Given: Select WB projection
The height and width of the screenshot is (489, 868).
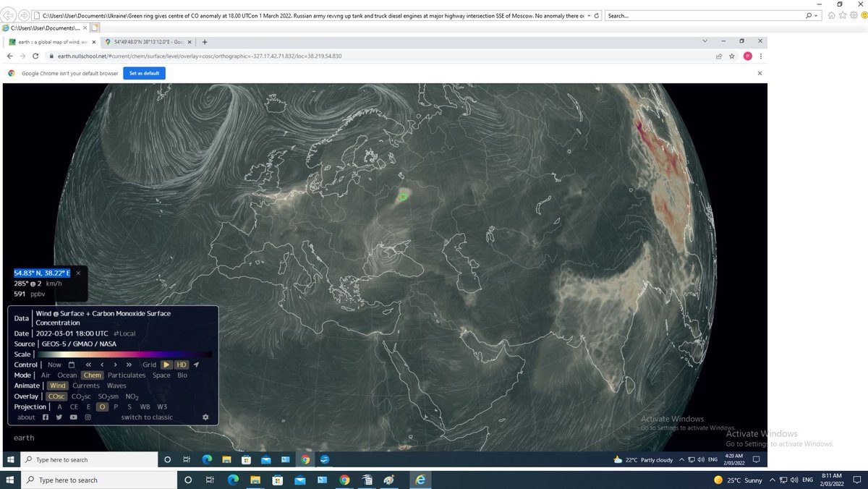Looking at the screenshot, I should (145, 407).
